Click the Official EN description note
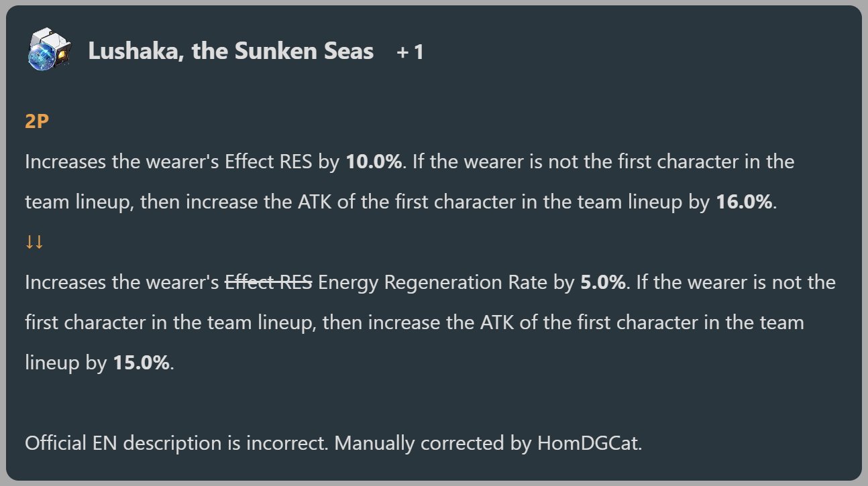Viewport: 868px width, 486px height. [333, 443]
